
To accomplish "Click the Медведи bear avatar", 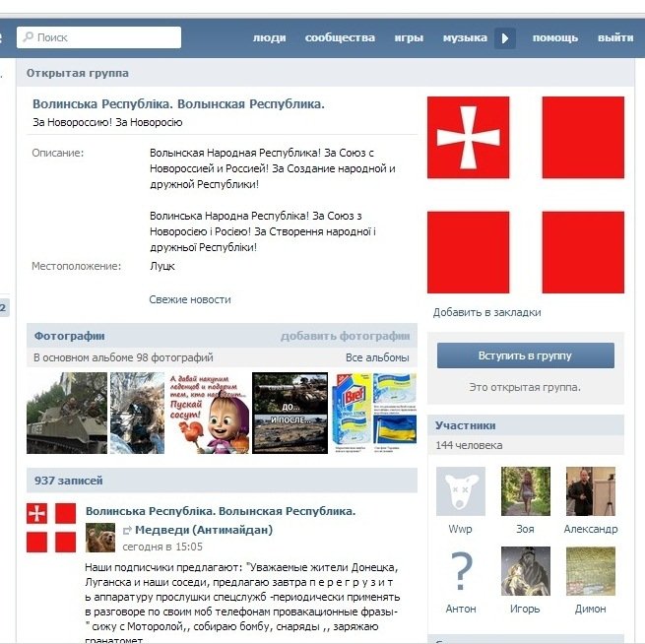I will coord(100,538).
